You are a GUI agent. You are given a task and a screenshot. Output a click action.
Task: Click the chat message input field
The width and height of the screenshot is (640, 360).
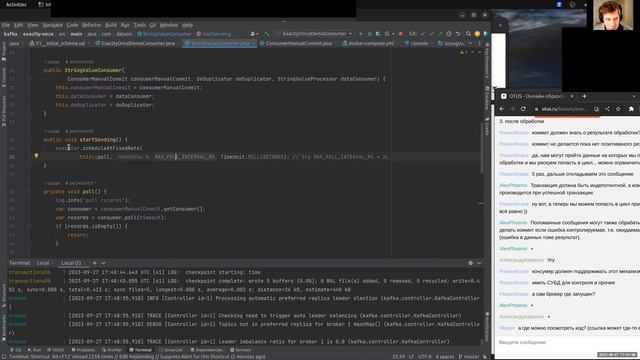click(x=567, y=342)
